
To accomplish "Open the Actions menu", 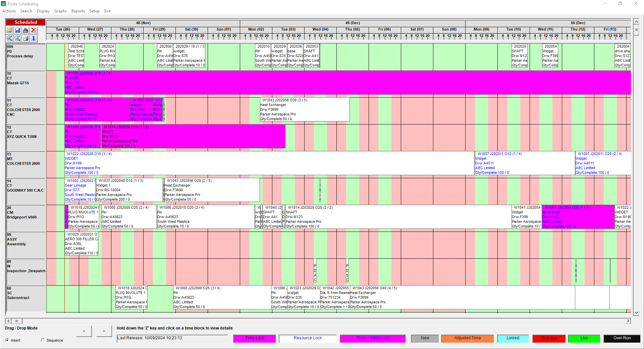I will pyautogui.click(x=9, y=11).
